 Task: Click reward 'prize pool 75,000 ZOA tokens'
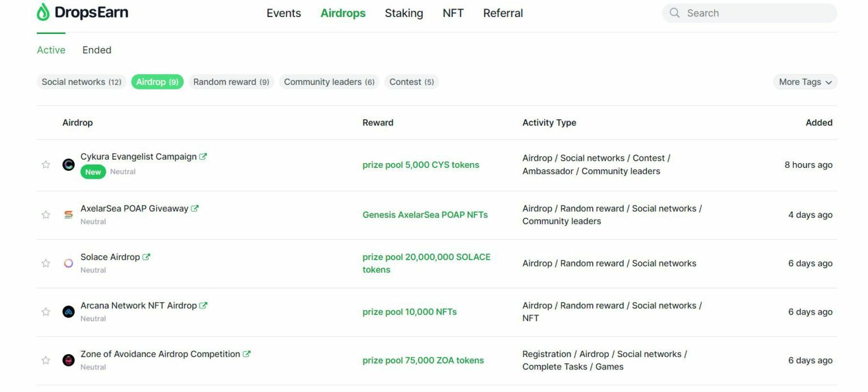tap(423, 360)
